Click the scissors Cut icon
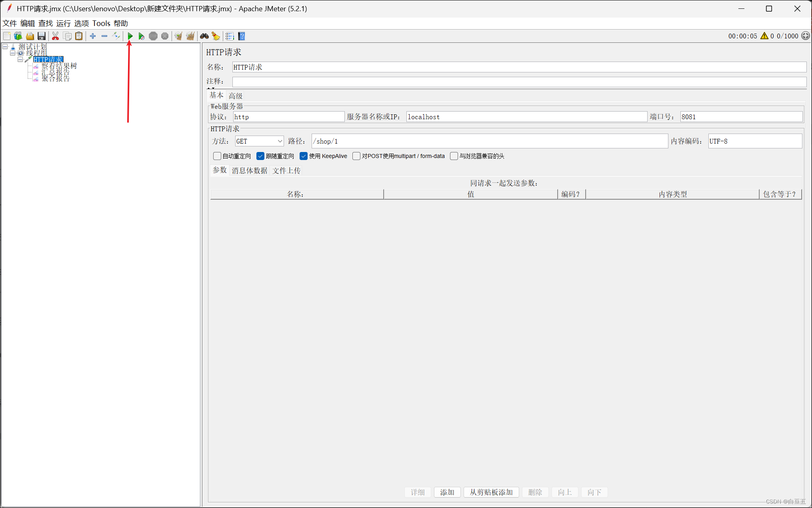The image size is (812, 508). point(55,36)
